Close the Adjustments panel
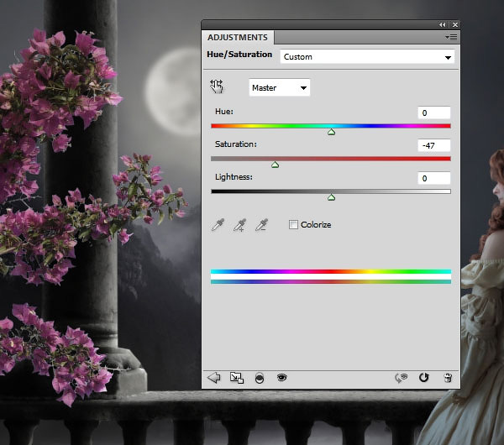Screen dimensions: 504x445 455,24
